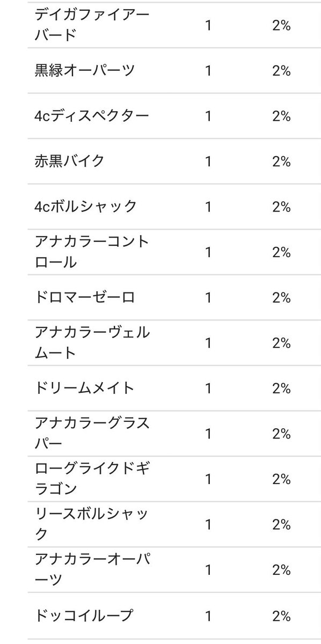Image resolution: width=321 pixels, height=644 pixels.
Task: Select the ドリームメイト entry
Action: [84, 388]
